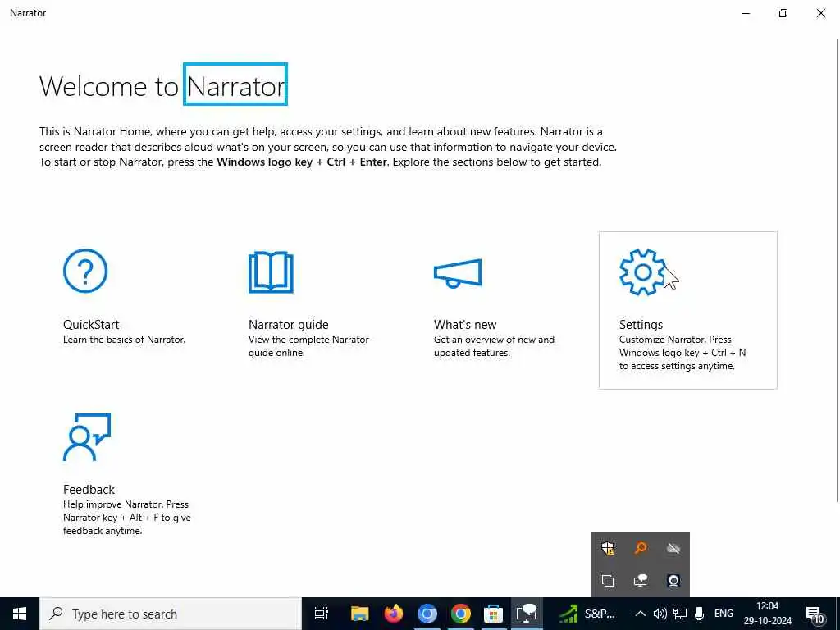Click the S&P stock widget in taskbar
The image size is (840, 630).
(587, 614)
